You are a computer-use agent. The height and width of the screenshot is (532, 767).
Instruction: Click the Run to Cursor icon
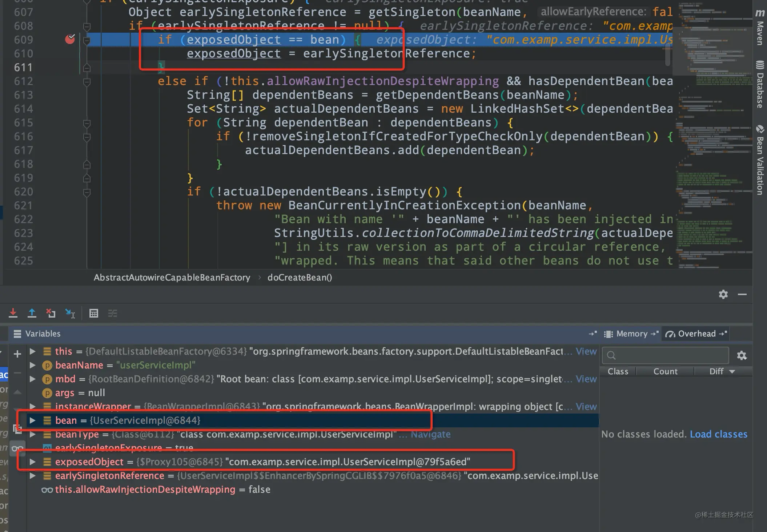[x=70, y=313]
